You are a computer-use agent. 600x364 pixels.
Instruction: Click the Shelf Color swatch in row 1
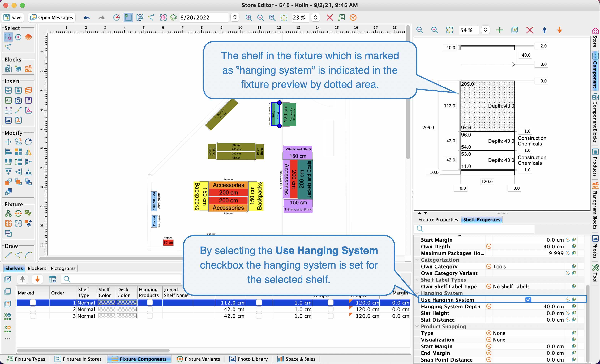[106, 303]
